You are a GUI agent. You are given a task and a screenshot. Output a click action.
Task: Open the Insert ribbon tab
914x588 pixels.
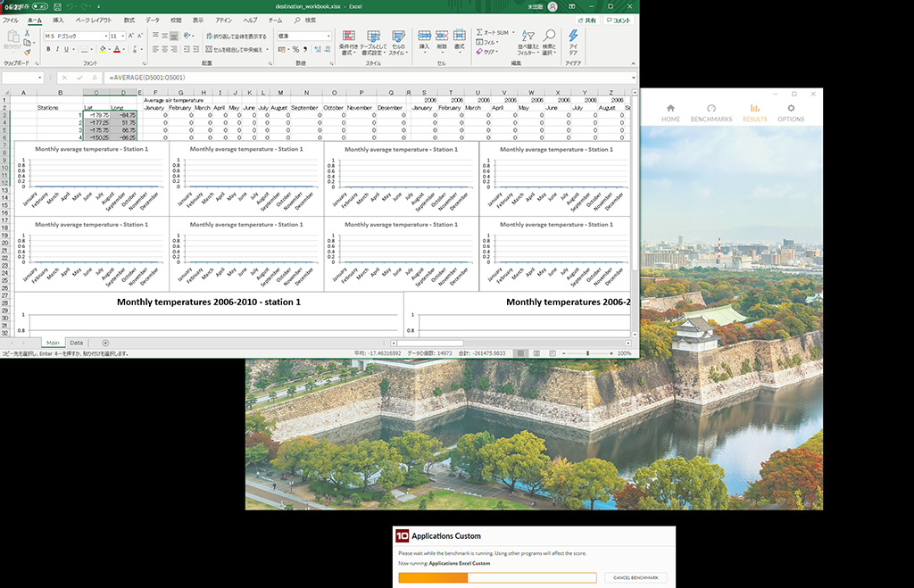point(58,20)
